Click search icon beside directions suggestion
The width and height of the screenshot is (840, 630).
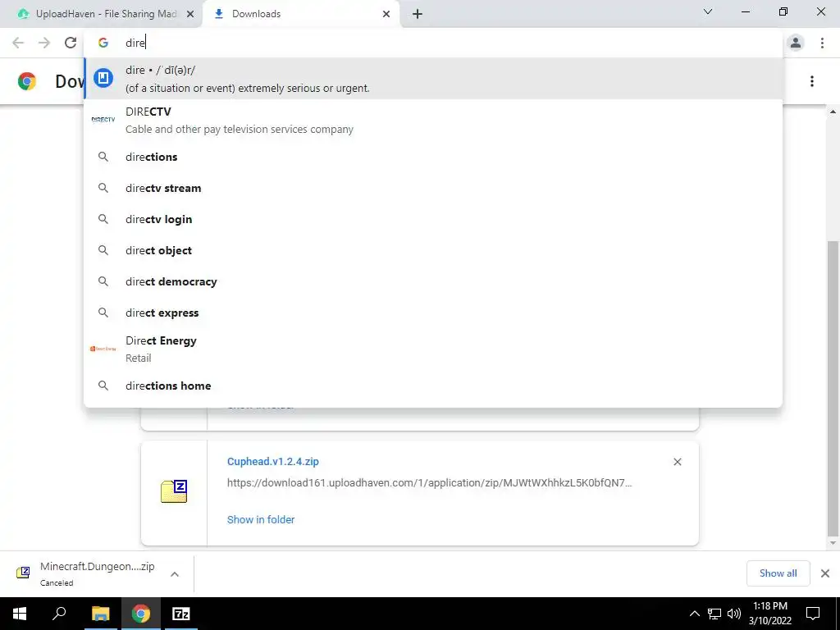point(103,157)
